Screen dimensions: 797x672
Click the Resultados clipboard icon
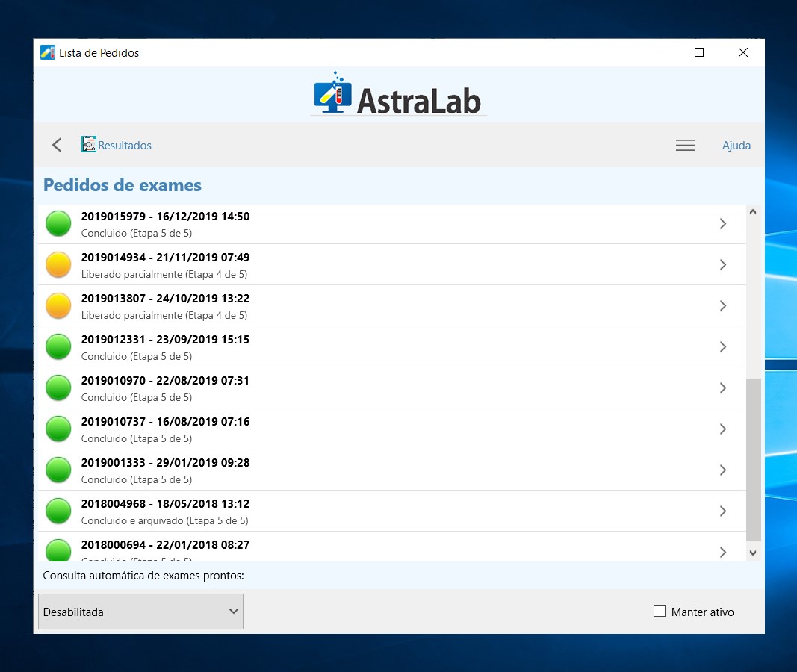click(88, 145)
